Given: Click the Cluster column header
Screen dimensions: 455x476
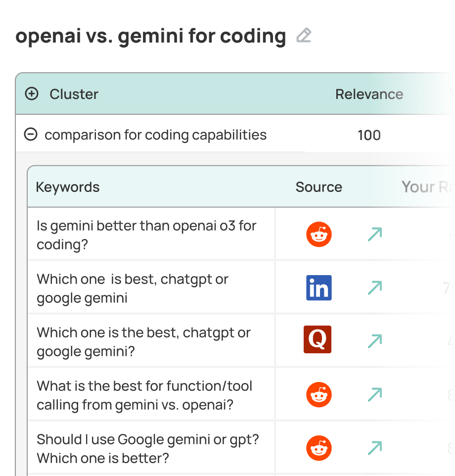Looking at the screenshot, I should click(74, 94).
